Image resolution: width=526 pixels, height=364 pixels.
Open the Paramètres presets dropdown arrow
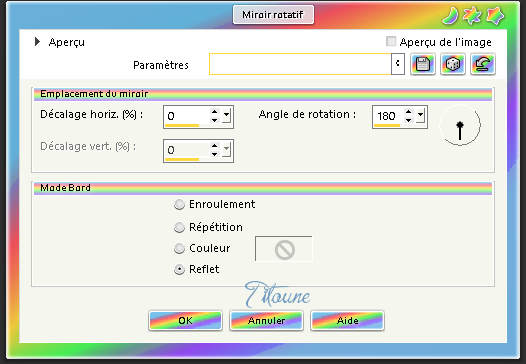[398, 64]
